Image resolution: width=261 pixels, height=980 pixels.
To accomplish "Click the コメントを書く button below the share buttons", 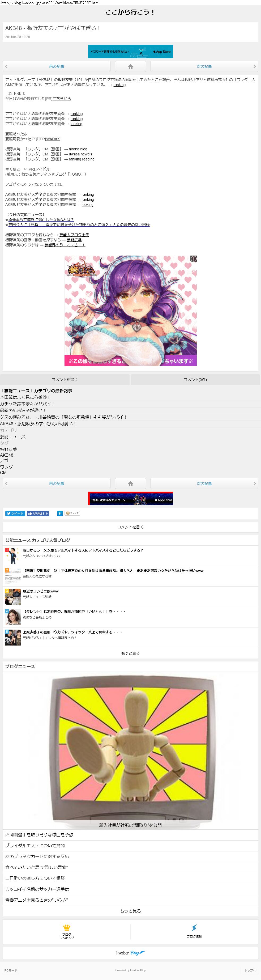I will 131,527.
